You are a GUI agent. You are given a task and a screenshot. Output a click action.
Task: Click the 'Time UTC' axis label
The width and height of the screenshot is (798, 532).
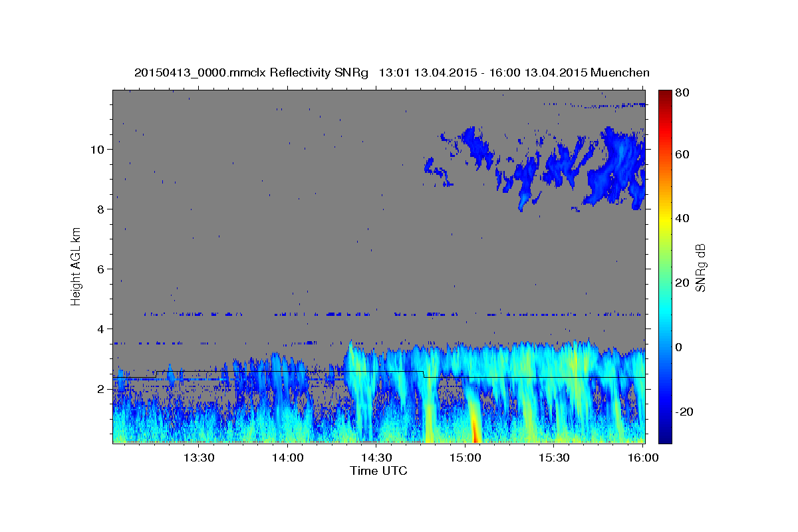click(x=378, y=471)
